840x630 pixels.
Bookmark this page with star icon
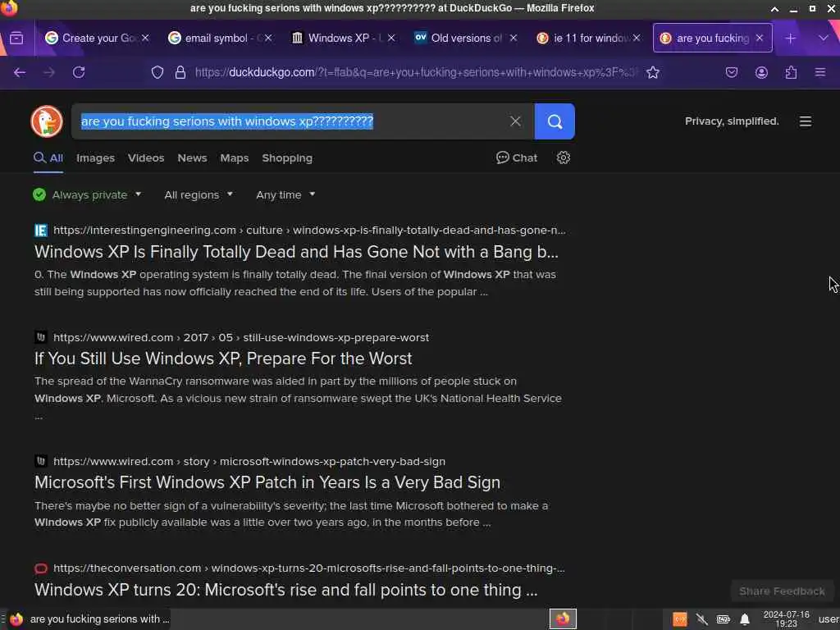pos(652,72)
